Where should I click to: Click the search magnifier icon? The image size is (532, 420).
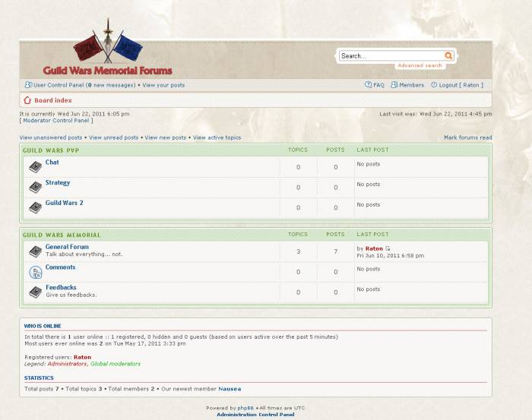pyautogui.click(x=448, y=55)
